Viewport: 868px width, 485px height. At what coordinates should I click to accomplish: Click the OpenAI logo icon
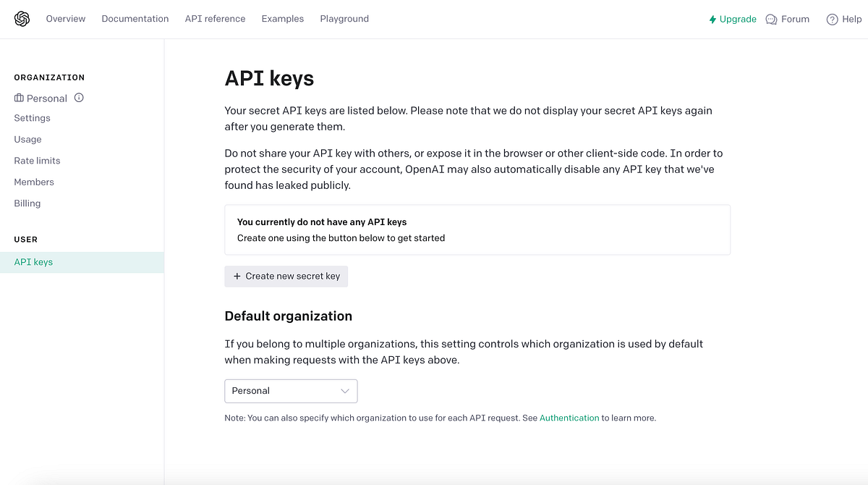click(22, 19)
